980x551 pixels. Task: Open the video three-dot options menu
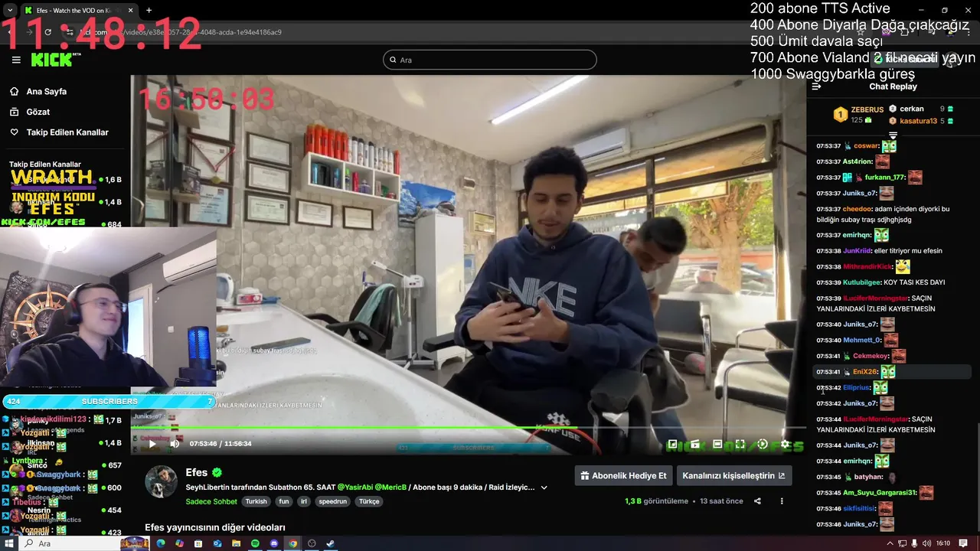[x=782, y=501]
